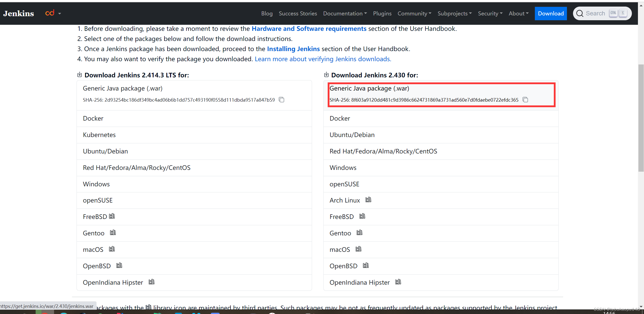Click the Jenkins logo
The width and height of the screenshot is (644, 314).
click(x=18, y=13)
